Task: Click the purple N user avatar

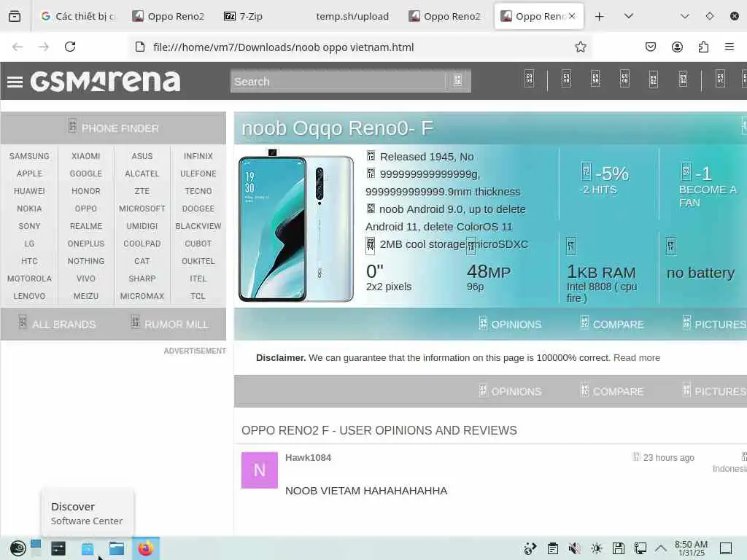Action: point(260,470)
